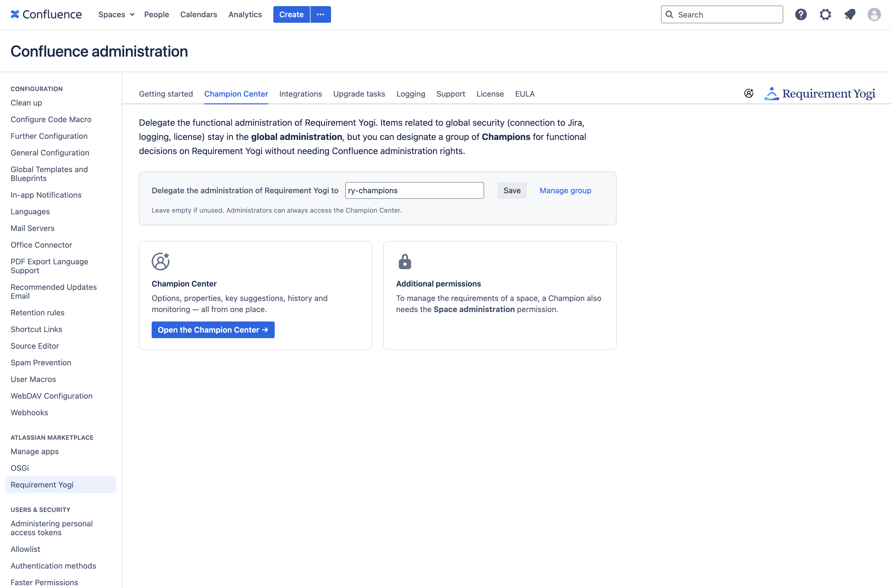The image size is (891, 588).
Task: Open People in top navigation
Action: 156,15
